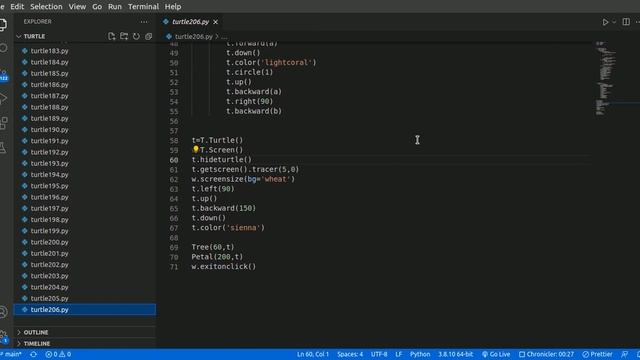Image resolution: width=640 pixels, height=360 pixels.
Task: Click Prettier status bar item
Action: click(x=598, y=354)
